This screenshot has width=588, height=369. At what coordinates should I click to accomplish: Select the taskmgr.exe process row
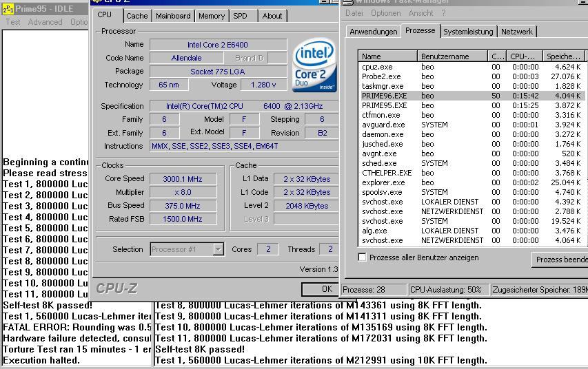tap(472, 86)
